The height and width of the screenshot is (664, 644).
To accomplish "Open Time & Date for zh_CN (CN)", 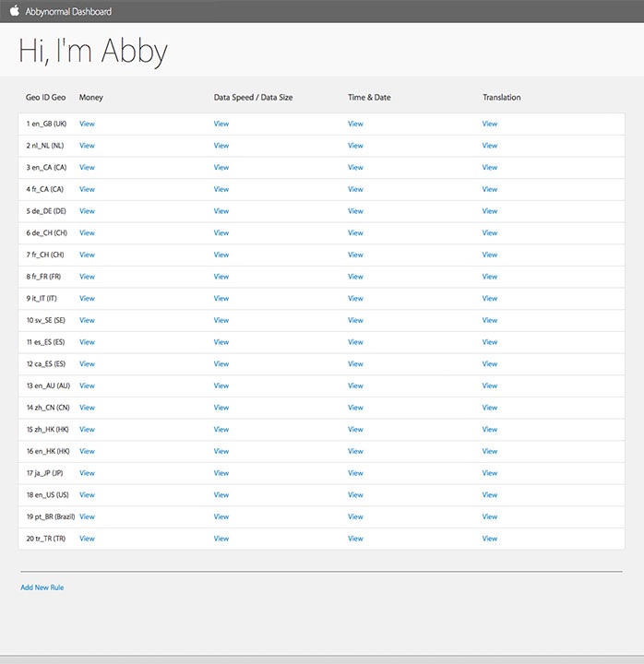I will 355,408.
